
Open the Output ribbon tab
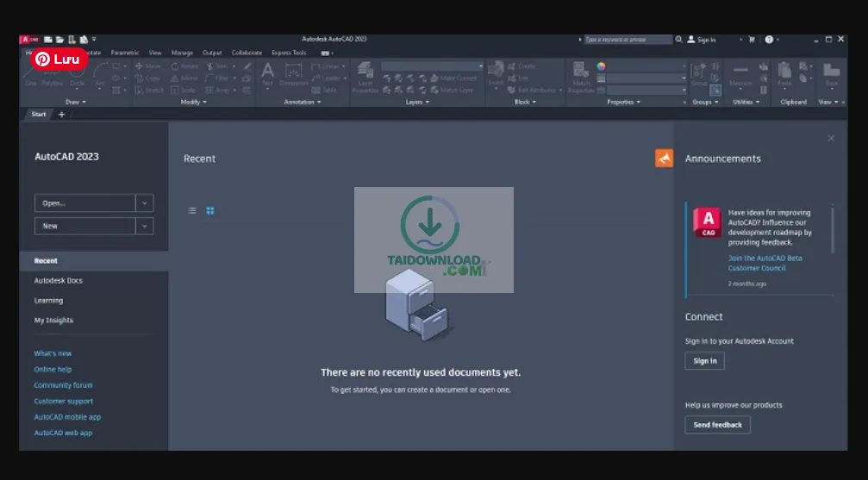coord(212,53)
